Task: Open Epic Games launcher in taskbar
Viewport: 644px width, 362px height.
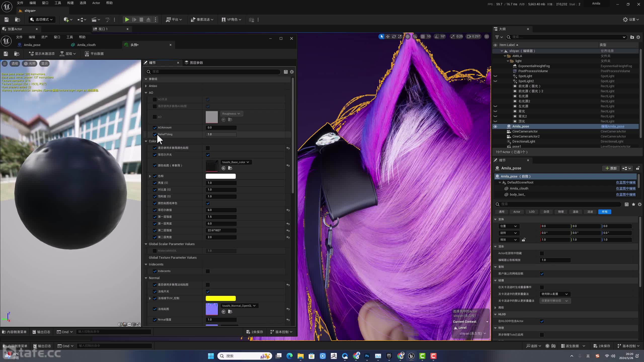Action: (389, 356)
